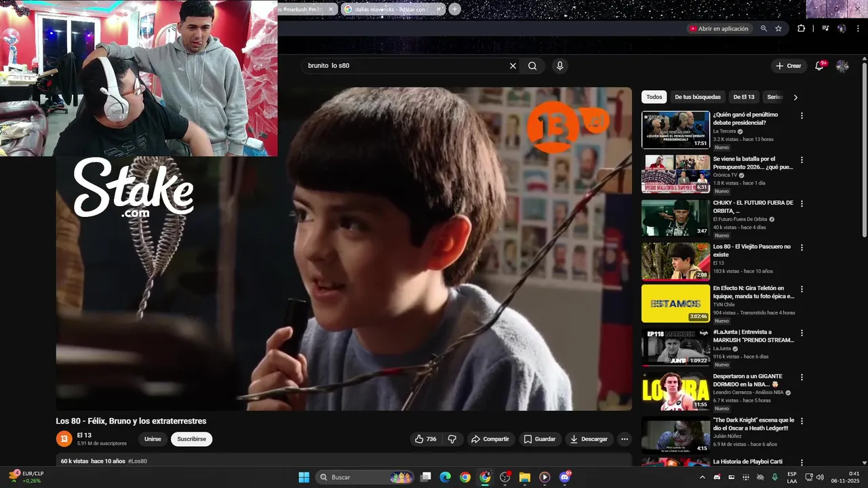Click Compartir to share the video
The width and height of the screenshot is (868, 488).
point(490,439)
